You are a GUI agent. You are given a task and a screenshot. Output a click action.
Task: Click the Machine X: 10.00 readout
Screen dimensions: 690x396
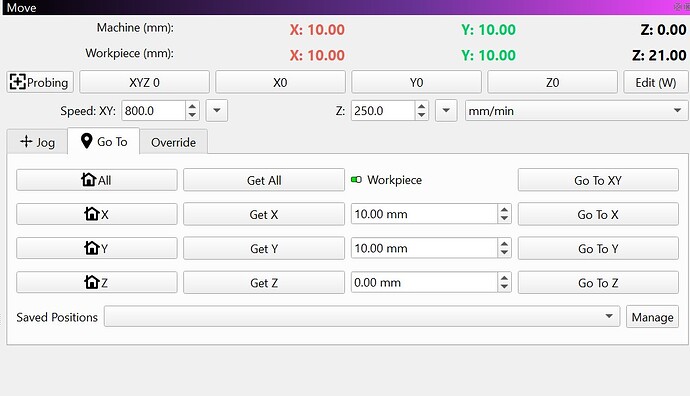point(317,29)
